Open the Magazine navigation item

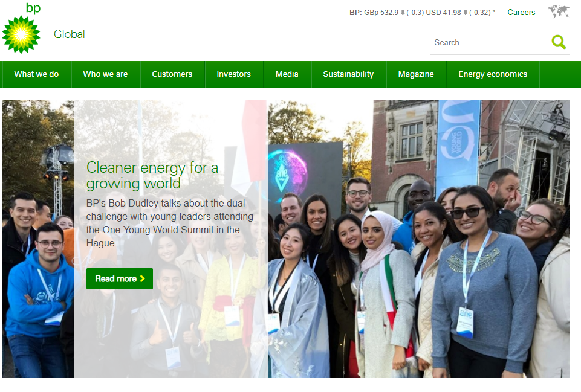point(416,74)
